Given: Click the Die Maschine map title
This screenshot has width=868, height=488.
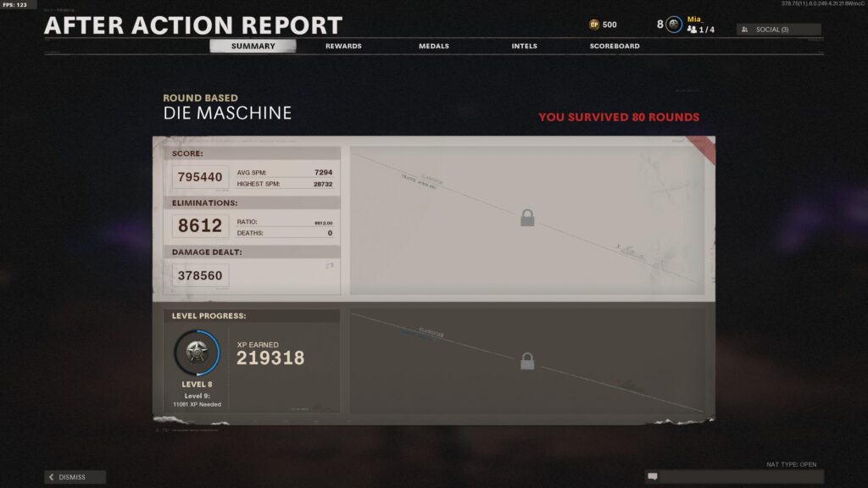Looking at the screenshot, I should tap(227, 114).
